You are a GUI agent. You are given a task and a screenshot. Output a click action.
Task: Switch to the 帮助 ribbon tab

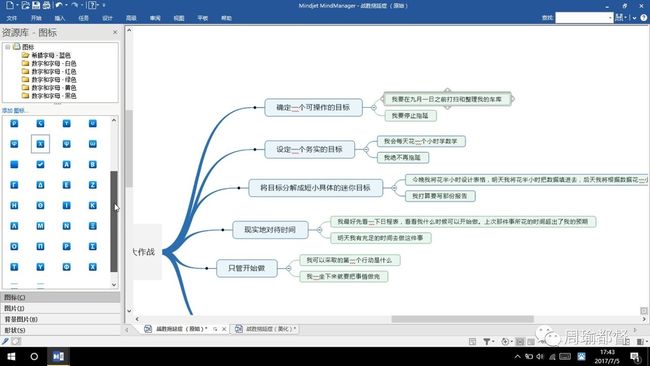click(226, 18)
